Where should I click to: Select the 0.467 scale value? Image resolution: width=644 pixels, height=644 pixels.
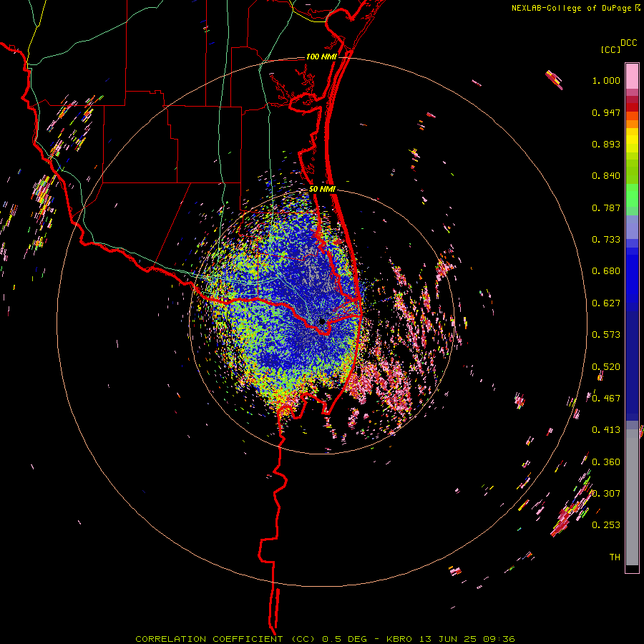click(x=606, y=398)
